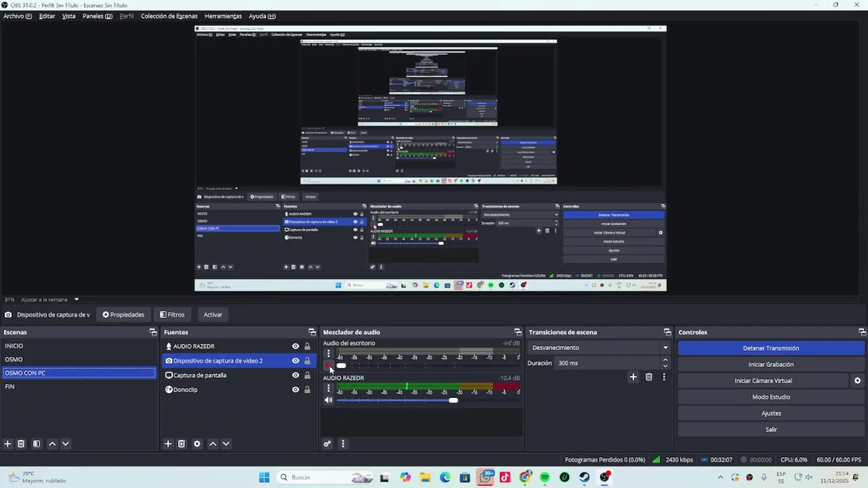The image size is (868, 488).
Task: Open options dots for Audio del escritorio
Action: pyautogui.click(x=328, y=354)
